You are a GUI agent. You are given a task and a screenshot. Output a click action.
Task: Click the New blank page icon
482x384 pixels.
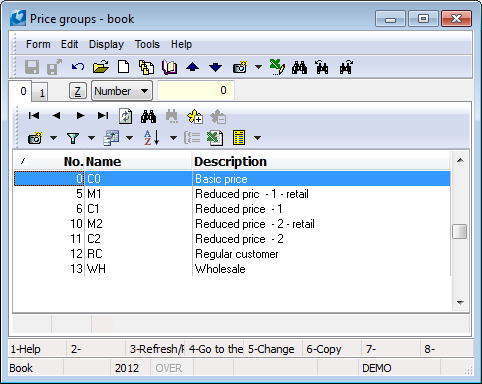coord(124,67)
